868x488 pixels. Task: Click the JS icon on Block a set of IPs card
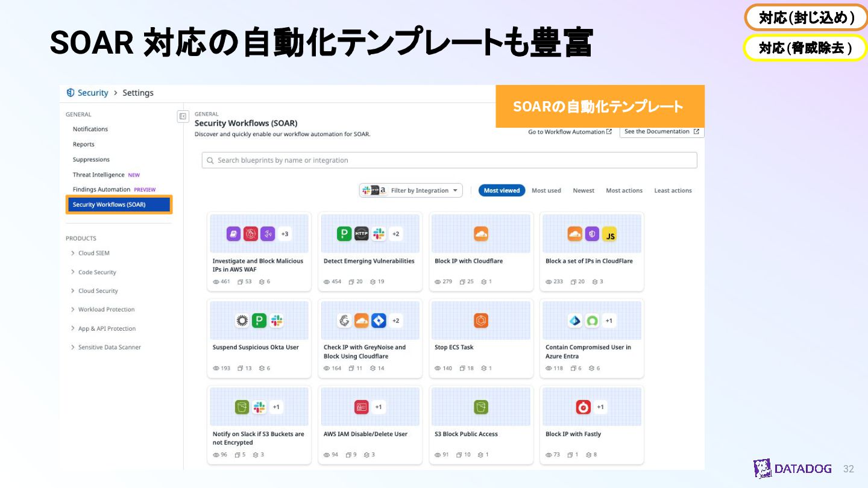609,234
